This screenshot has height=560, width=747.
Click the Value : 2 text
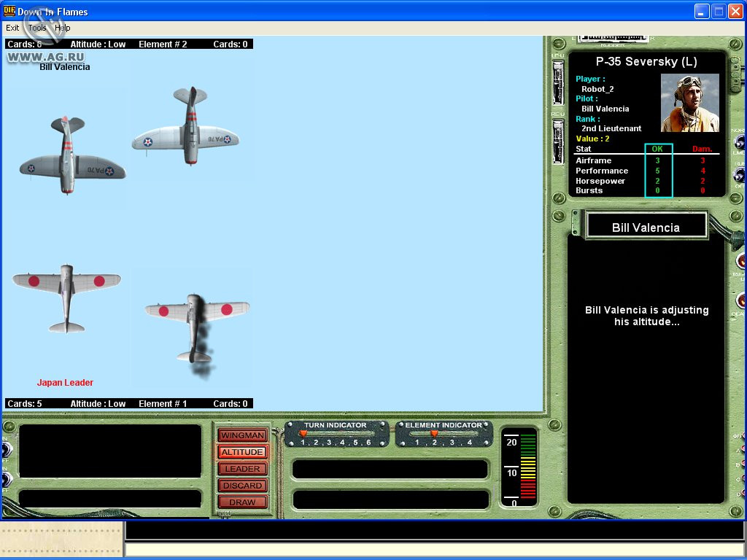(x=592, y=139)
